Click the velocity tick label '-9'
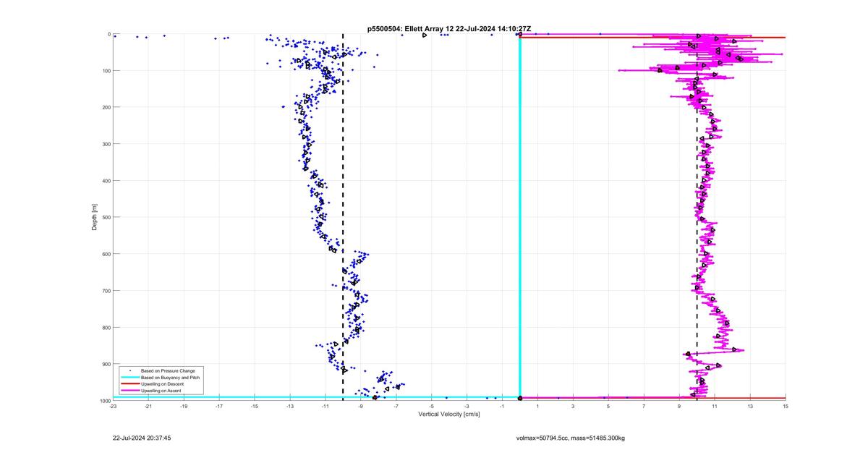 (x=361, y=407)
